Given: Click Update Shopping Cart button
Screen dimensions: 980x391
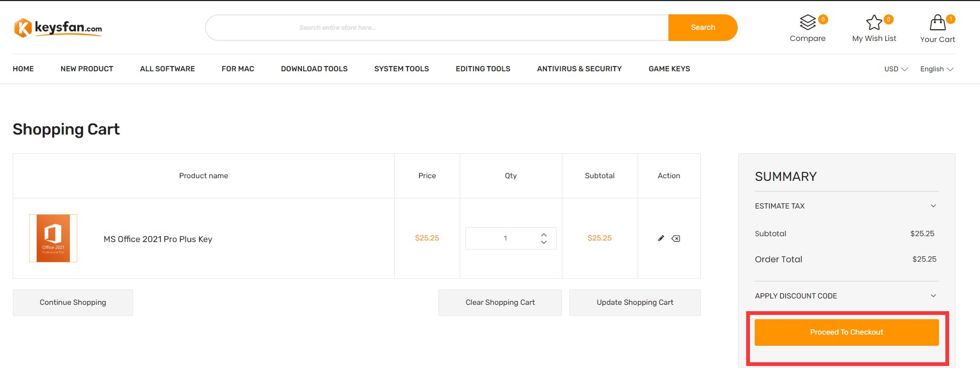Looking at the screenshot, I should [x=635, y=303].
